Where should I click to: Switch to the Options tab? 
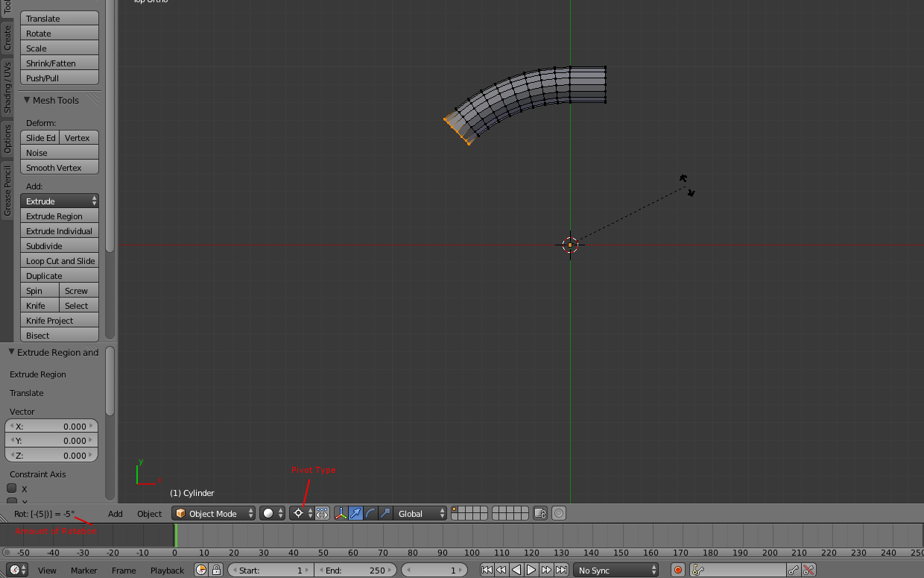click(7, 139)
